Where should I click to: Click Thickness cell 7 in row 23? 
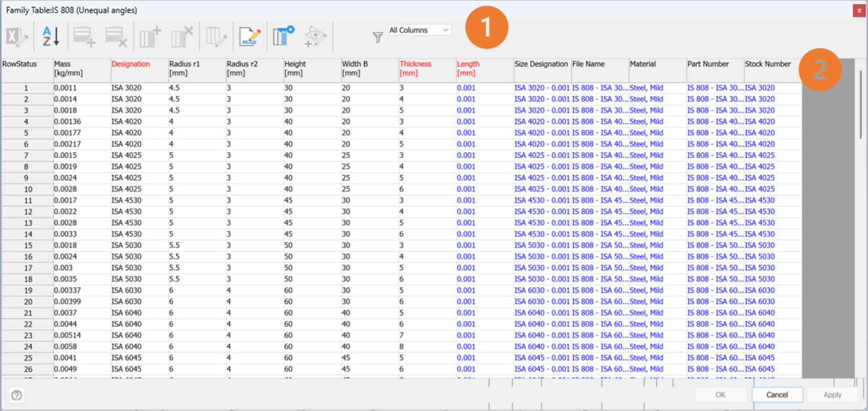coord(427,335)
